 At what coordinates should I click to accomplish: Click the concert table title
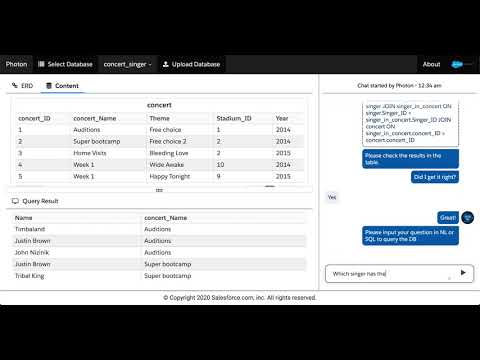click(159, 105)
